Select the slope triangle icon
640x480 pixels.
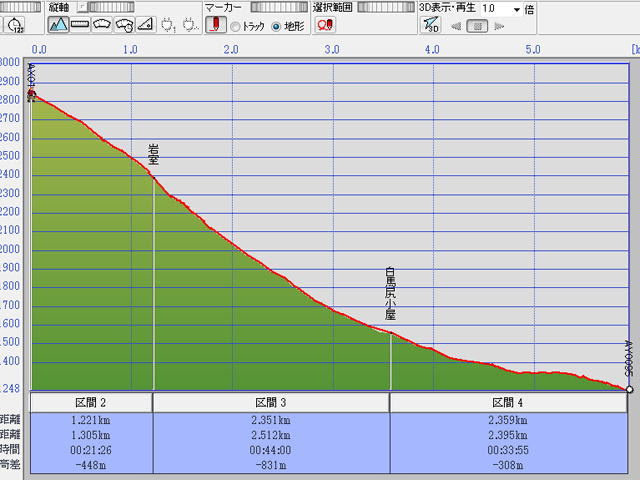click(x=145, y=25)
